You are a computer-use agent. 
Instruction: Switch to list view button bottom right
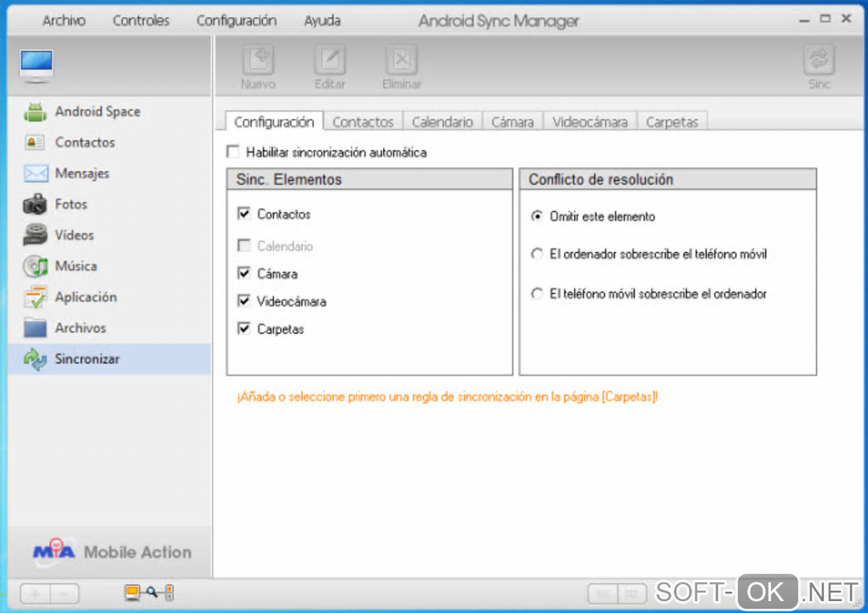[x=602, y=595]
